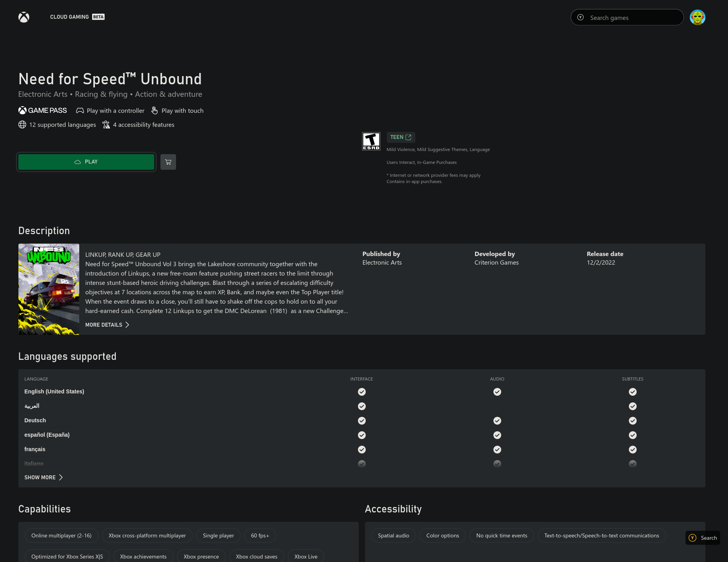Click English (United States) language row

361,391
